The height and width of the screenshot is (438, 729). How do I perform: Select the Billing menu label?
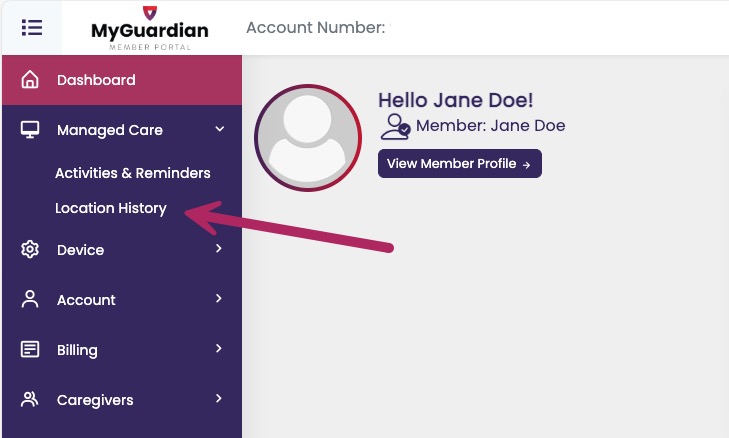coord(77,350)
